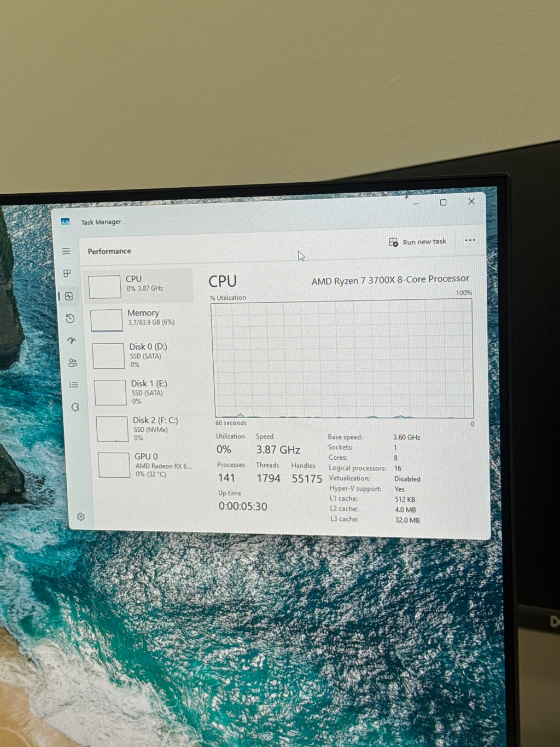Maximize the Task Manager window
Screen dimensions: 560x747
point(443,202)
